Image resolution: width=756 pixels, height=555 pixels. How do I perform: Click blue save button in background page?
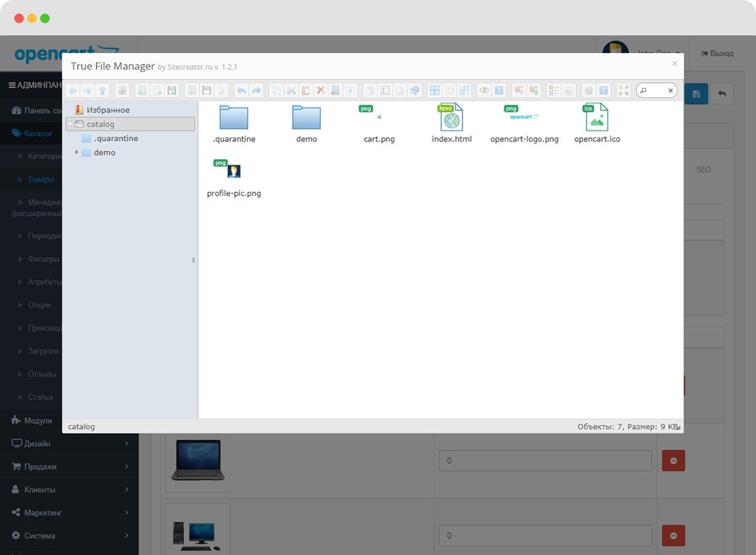(696, 94)
